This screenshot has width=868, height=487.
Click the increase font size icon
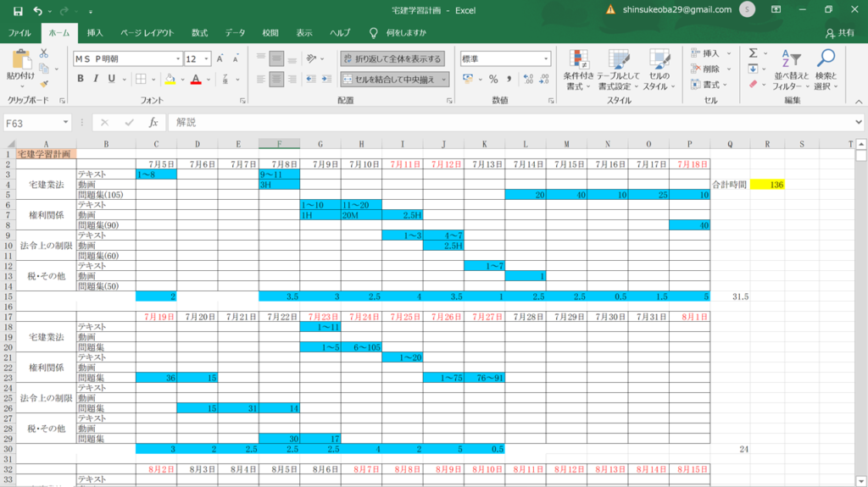pos(220,58)
